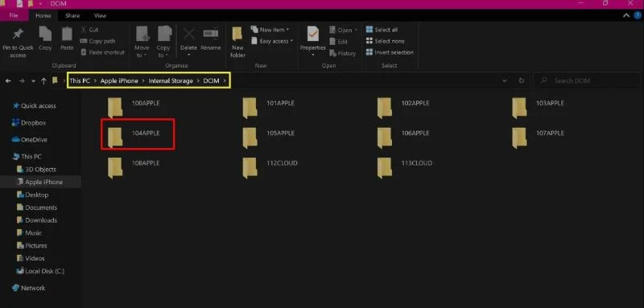Viewport: 644px width, 308px height.
Task: Click History in the Open group
Action: (x=343, y=53)
